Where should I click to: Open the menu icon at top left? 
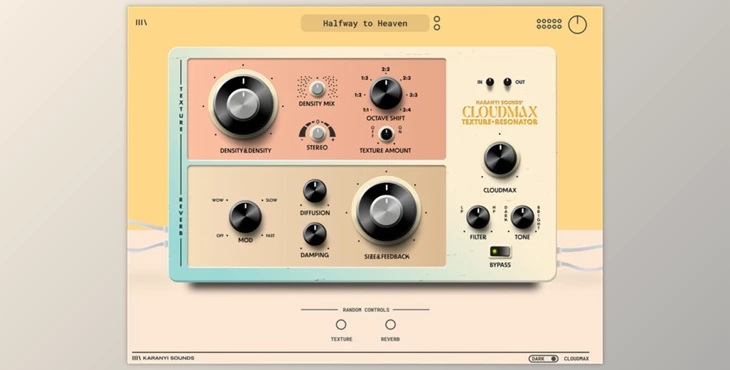pos(141,22)
